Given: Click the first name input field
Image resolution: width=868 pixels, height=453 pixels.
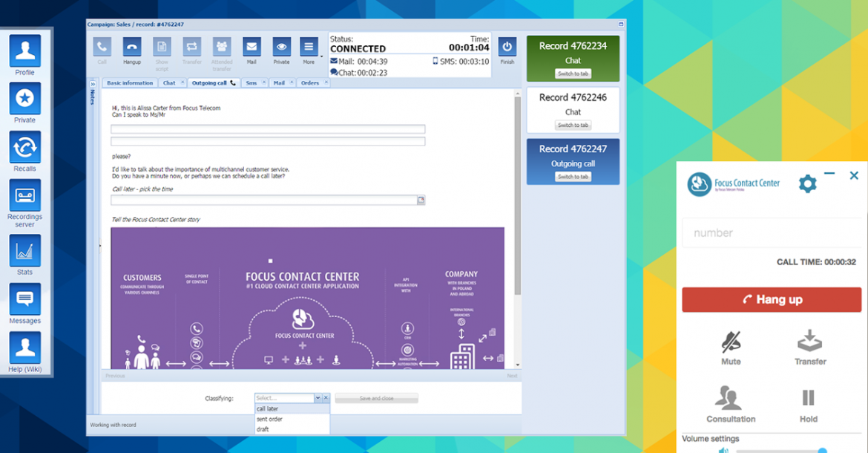Looking at the screenshot, I should (x=268, y=129).
